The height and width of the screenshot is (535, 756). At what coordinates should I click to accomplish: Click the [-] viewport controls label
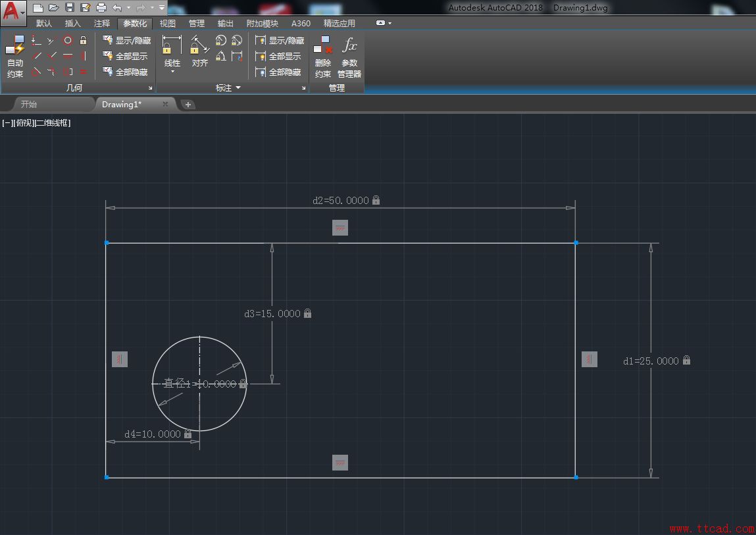[7, 123]
